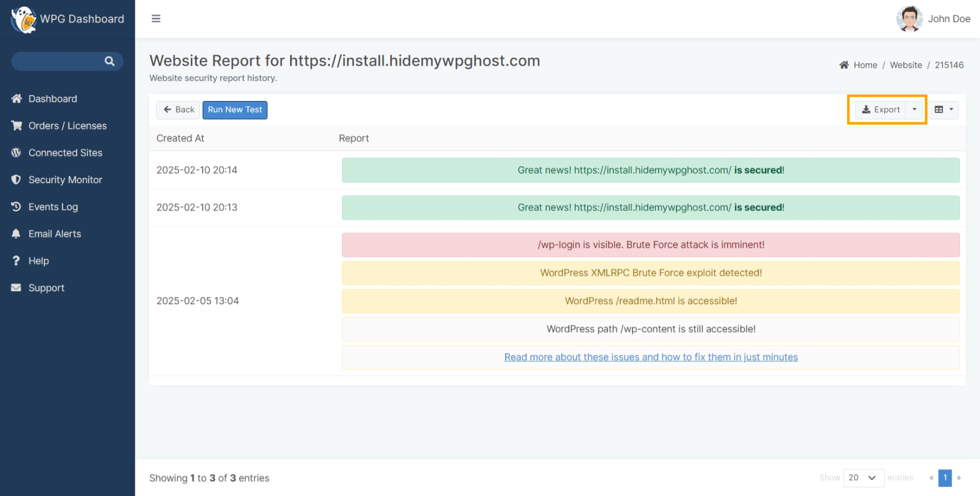Click the John Doe user name
This screenshot has width=980, height=496.
(949, 19)
